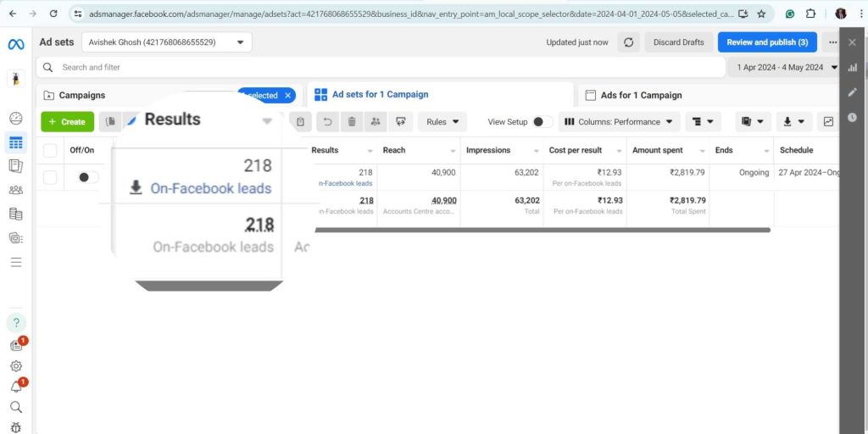The height and width of the screenshot is (434, 868).
Task: Open Audiences people icon in sidebar
Action: pyautogui.click(x=16, y=190)
